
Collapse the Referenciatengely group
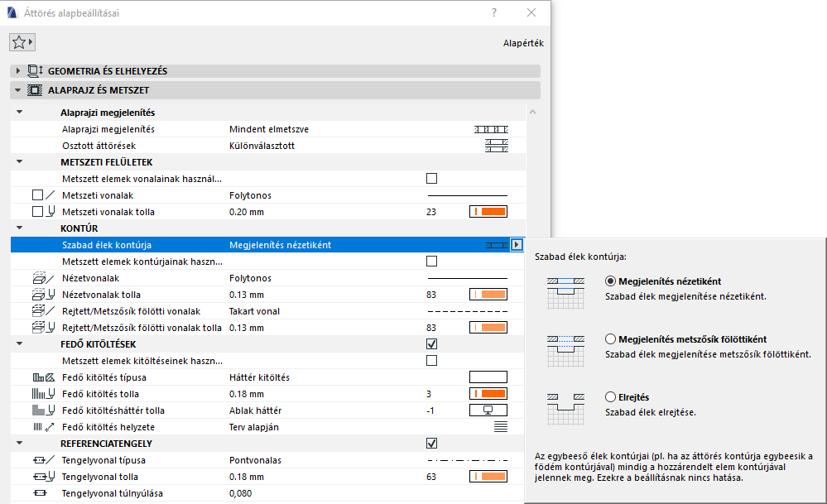(x=20, y=444)
